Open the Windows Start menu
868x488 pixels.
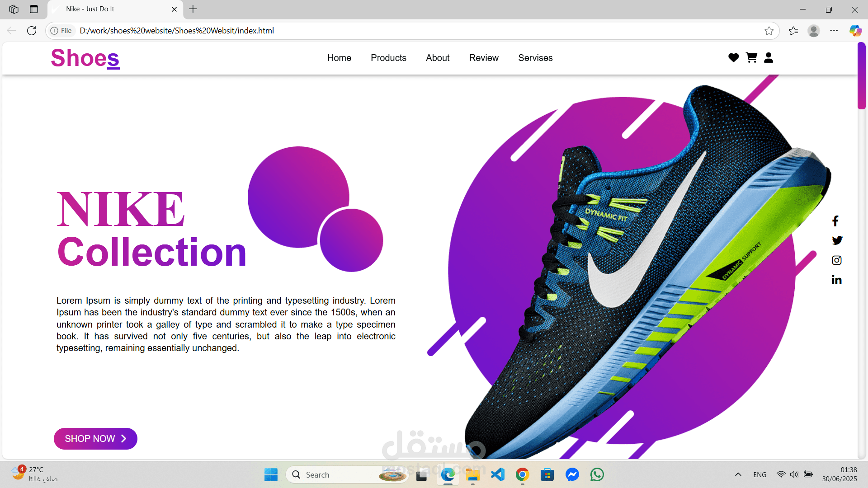click(x=271, y=475)
